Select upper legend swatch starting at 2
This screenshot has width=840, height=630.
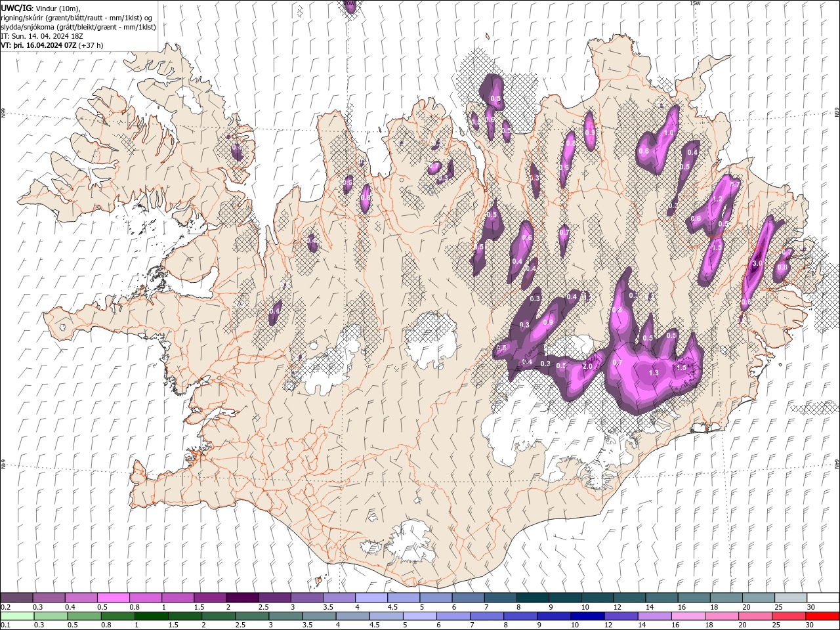click(242, 597)
